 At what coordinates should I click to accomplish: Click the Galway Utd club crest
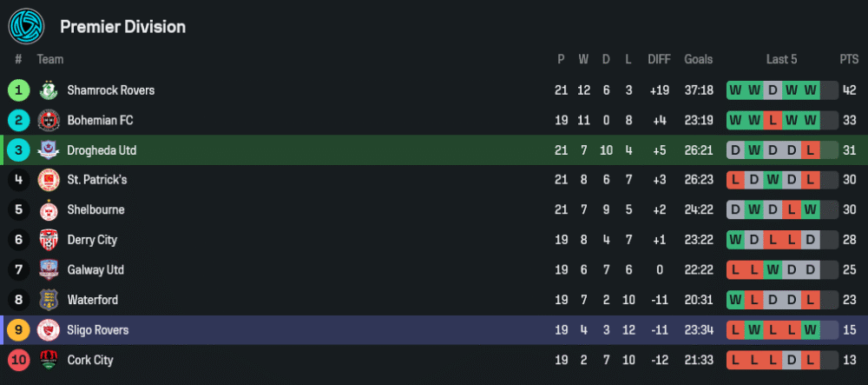(48, 270)
